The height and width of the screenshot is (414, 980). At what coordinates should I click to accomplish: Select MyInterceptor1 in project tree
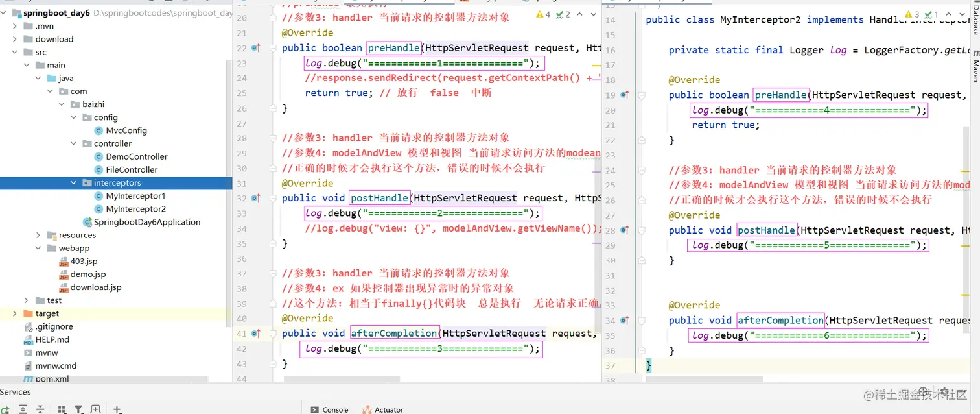click(135, 196)
